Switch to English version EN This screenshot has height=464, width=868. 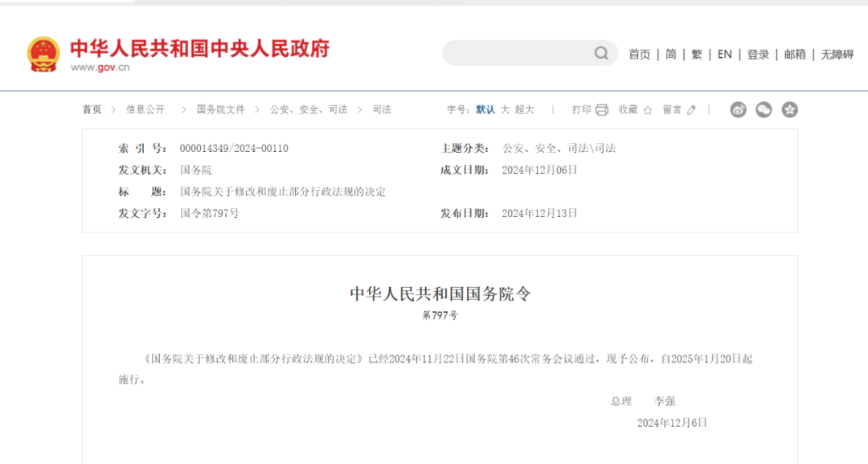point(725,54)
